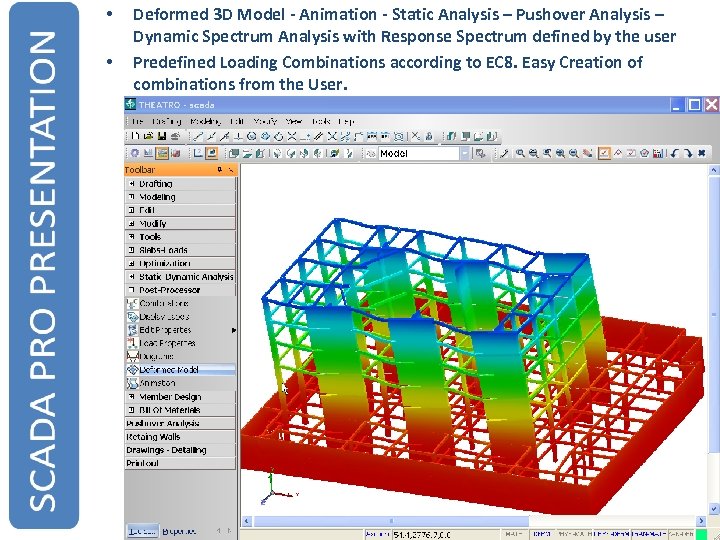Select the circle drawing tool icon
The height and width of the screenshot is (540, 720).
coord(252,136)
